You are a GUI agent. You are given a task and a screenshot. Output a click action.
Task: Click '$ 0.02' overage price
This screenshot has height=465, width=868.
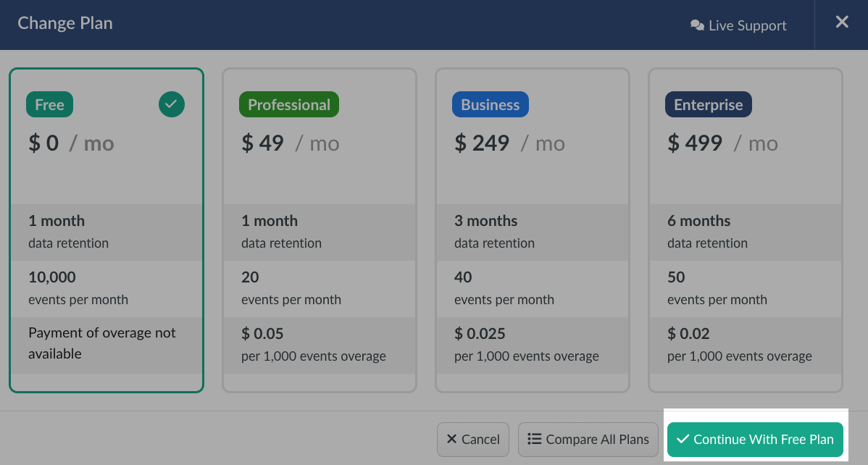[688, 334]
